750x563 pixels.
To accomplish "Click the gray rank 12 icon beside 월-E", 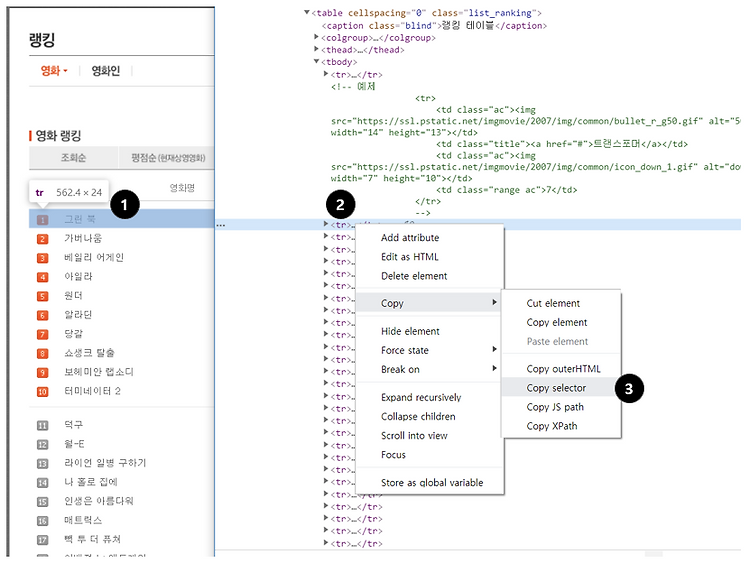I will (43, 445).
